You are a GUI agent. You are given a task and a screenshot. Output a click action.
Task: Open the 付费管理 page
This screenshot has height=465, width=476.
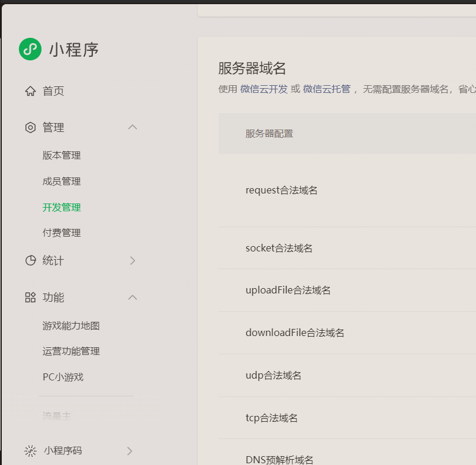(x=61, y=233)
